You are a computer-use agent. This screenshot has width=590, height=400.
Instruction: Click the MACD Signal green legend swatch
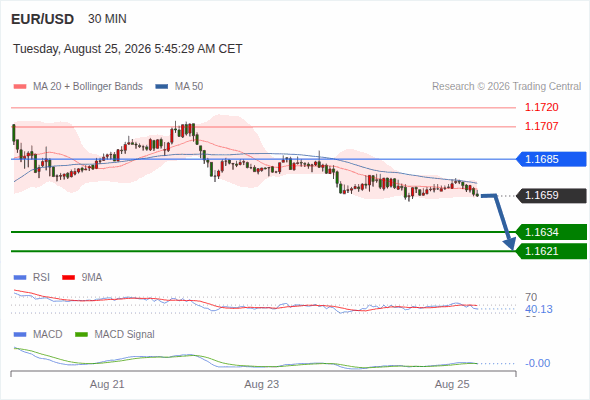(81, 335)
